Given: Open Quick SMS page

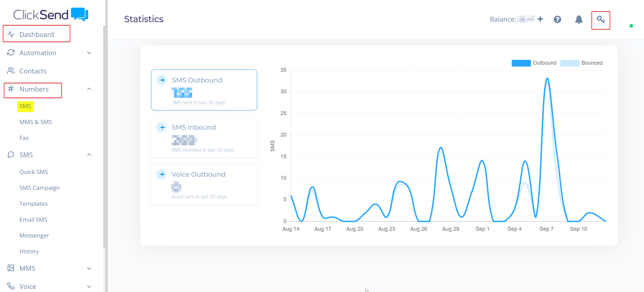Looking at the screenshot, I should pyautogui.click(x=34, y=172).
